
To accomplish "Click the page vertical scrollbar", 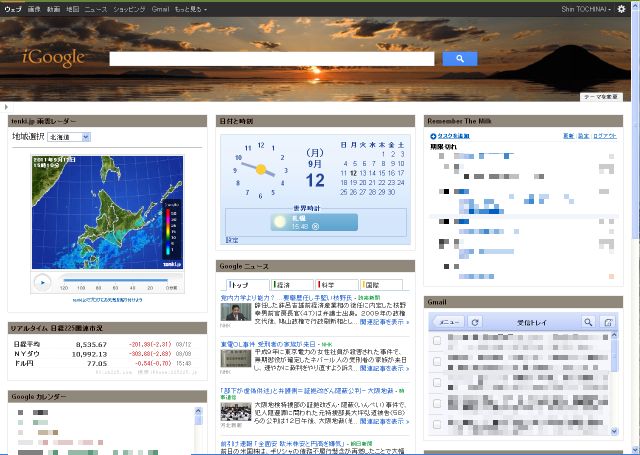I will tap(636, 122).
